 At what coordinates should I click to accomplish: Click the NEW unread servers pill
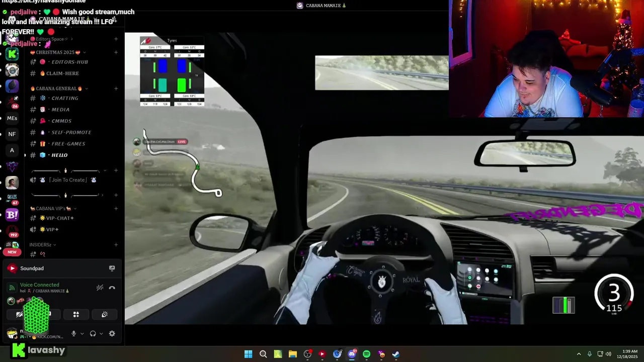(12, 252)
